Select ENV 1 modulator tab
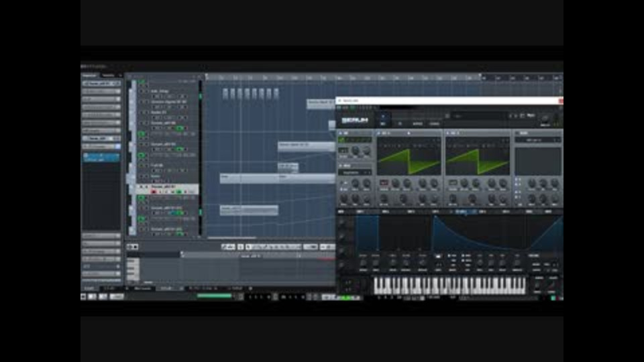644x362 pixels. [x=360, y=212]
